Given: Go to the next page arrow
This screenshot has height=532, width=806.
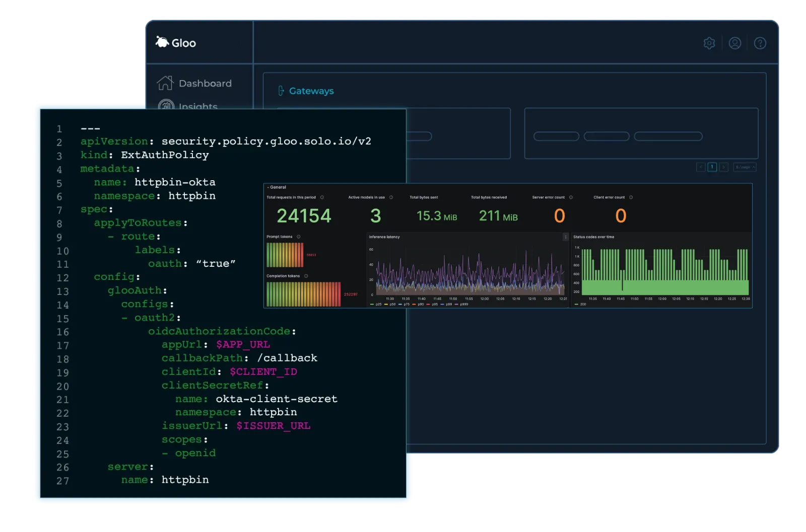Looking at the screenshot, I should 723,167.
